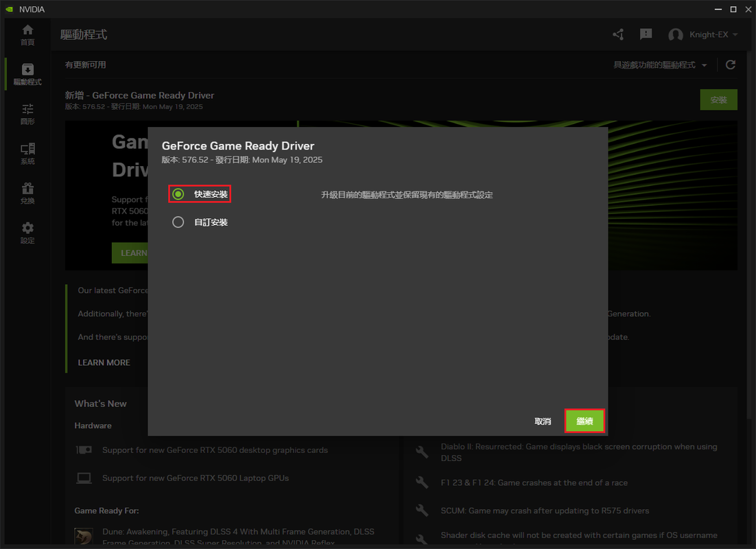
Task: Click "Support for new GeForce RTX 5060 Laptop GPUs"
Action: point(196,478)
